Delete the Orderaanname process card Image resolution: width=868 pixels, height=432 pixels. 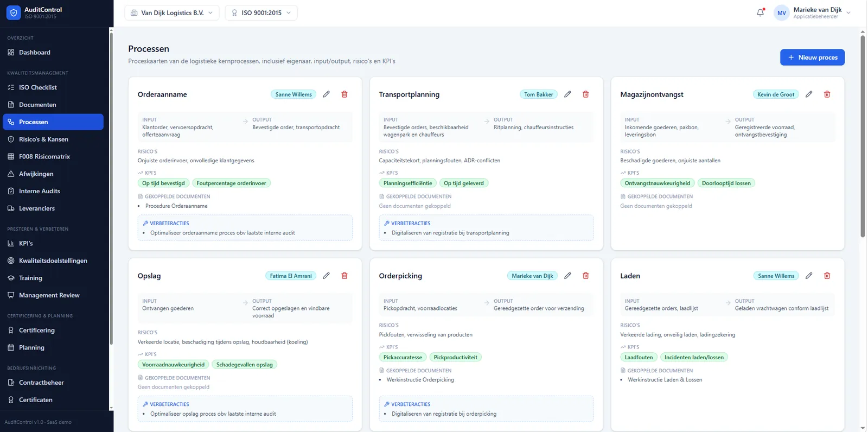point(344,94)
